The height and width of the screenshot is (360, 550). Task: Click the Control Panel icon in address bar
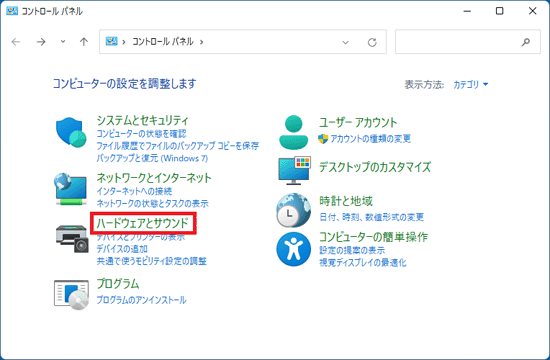(x=112, y=41)
